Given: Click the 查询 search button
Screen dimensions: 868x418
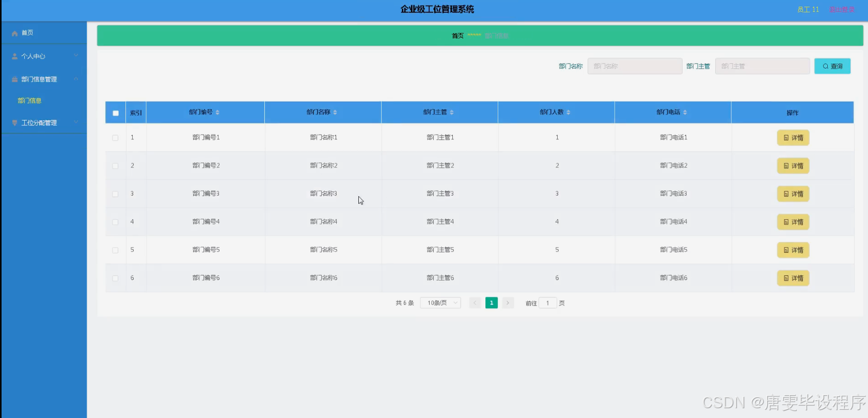Looking at the screenshot, I should [x=832, y=66].
